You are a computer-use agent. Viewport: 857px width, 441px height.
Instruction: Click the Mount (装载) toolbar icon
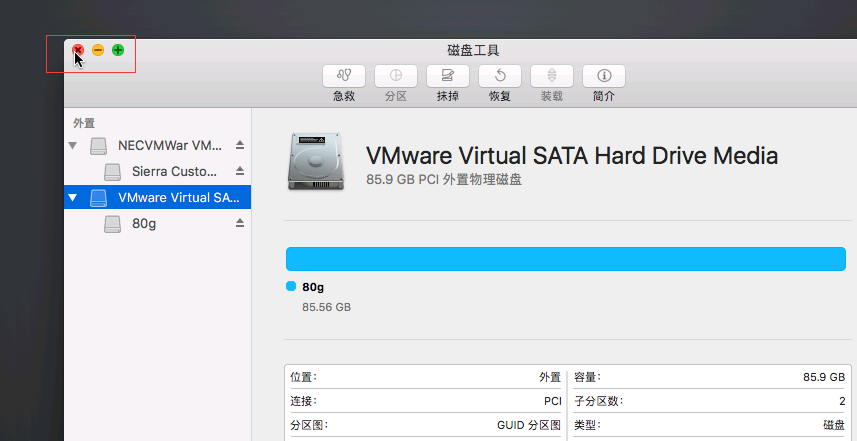551,76
